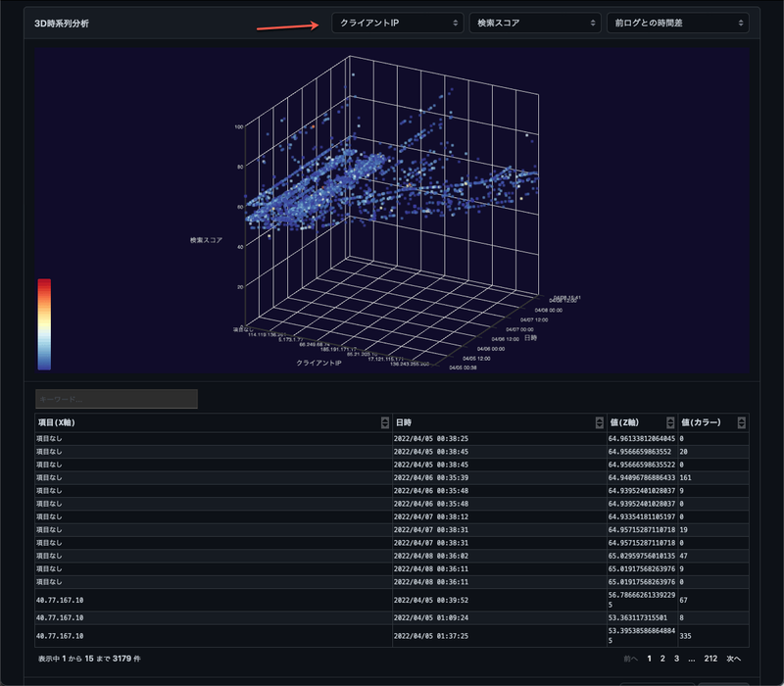
Task: Open the クライアントIP axis dropdown
Action: (x=397, y=23)
